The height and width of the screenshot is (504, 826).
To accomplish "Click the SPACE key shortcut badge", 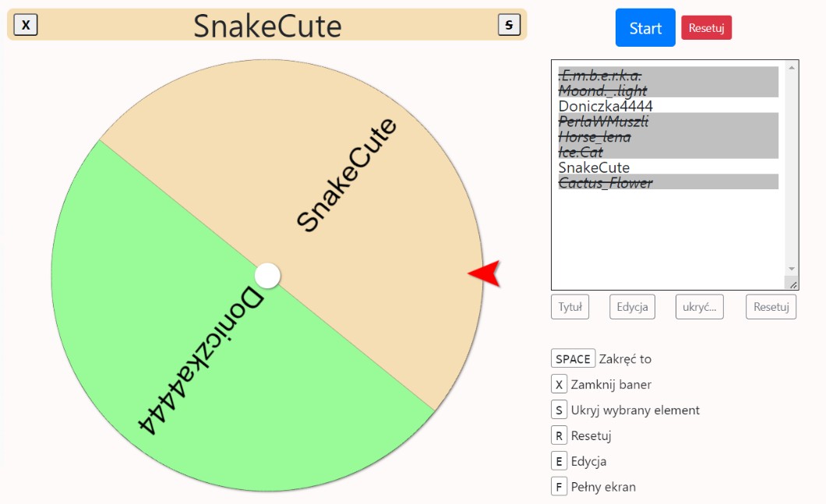I will [573, 358].
